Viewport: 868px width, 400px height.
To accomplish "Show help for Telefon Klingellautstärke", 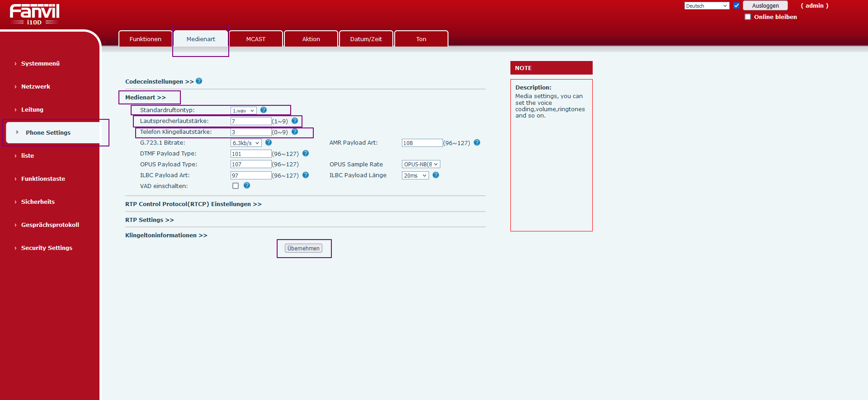I will pyautogui.click(x=295, y=132).
